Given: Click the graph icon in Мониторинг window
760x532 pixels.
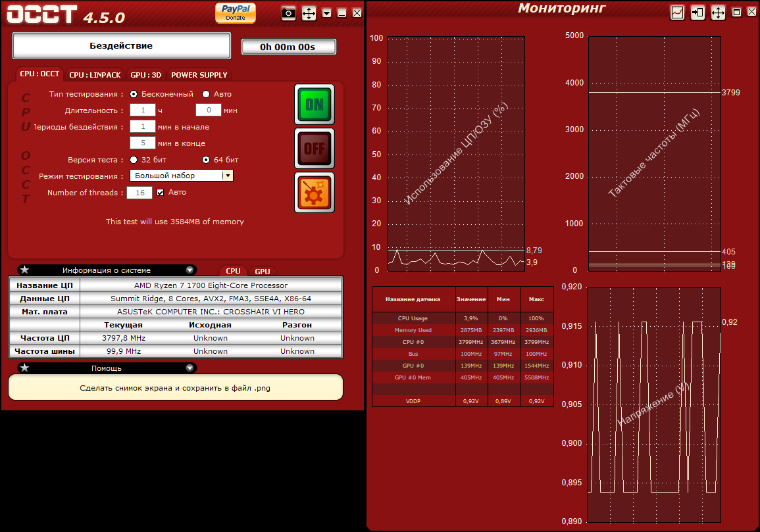Looking at the screenshot, I should [x=677, y=12].
